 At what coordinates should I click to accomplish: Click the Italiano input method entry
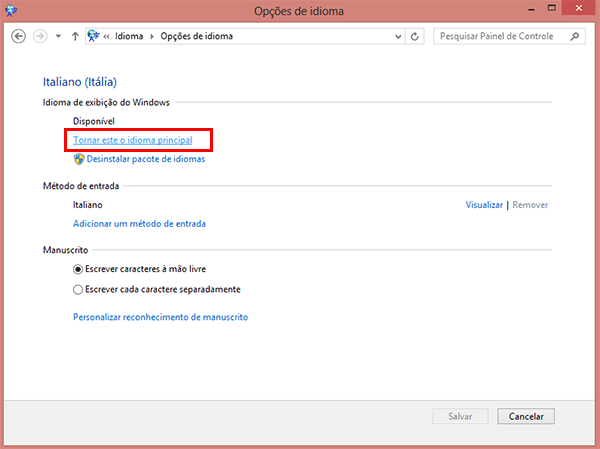88,205
